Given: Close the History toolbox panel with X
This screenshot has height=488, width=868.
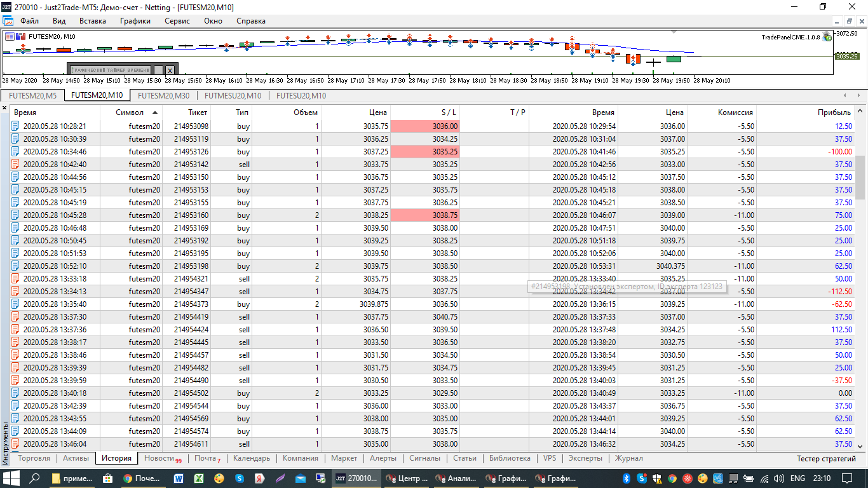Looking at the screenshot, I should (4, 108).
